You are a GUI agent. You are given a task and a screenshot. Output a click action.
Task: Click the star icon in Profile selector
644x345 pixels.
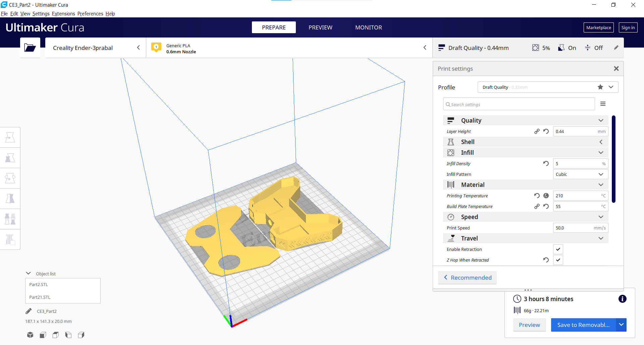click(600, 87)
